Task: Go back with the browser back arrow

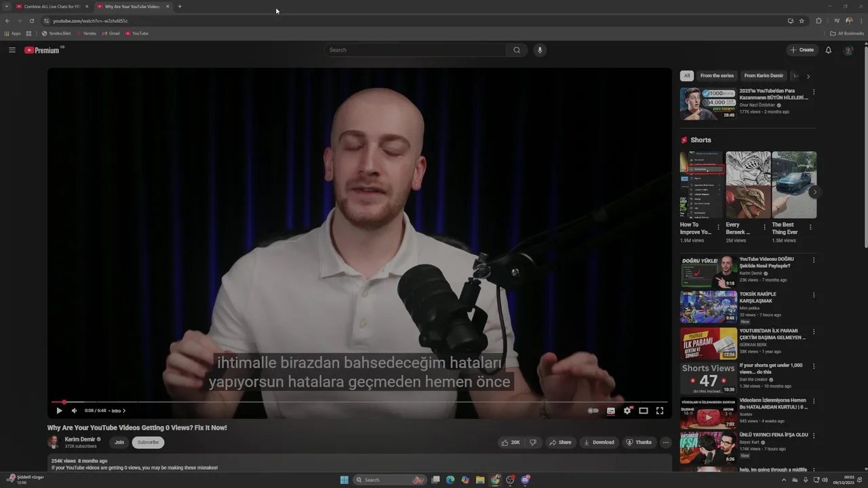Action: [x=7, y=21]
